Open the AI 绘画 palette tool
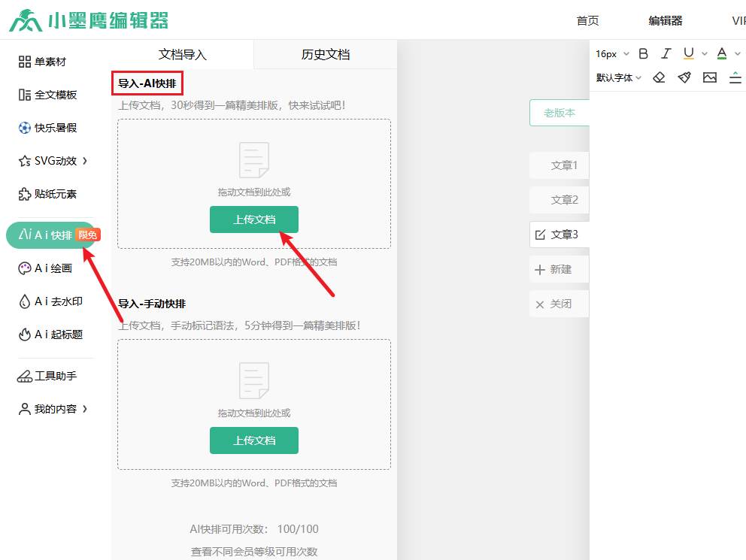 point(52,268)
